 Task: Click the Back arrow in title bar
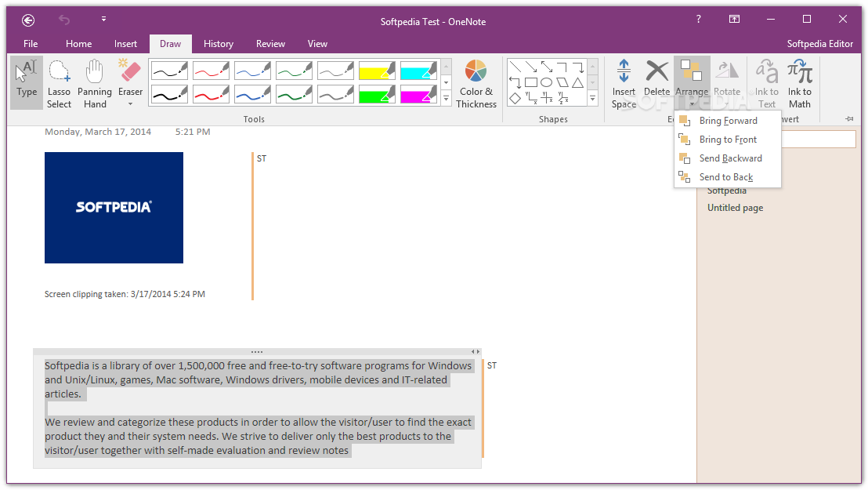28,20
